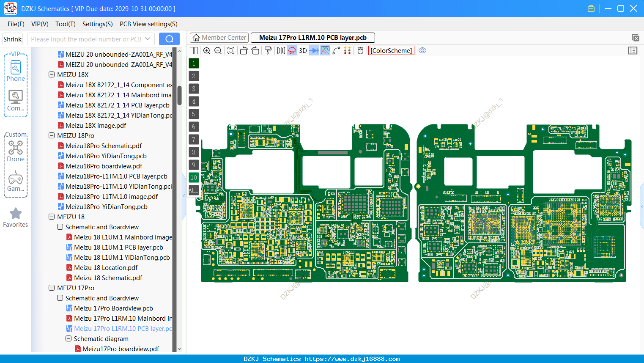Screen dimensions: 644x363
Task: Mirror the board with the flip icon
Action: [x=281, y=50]
